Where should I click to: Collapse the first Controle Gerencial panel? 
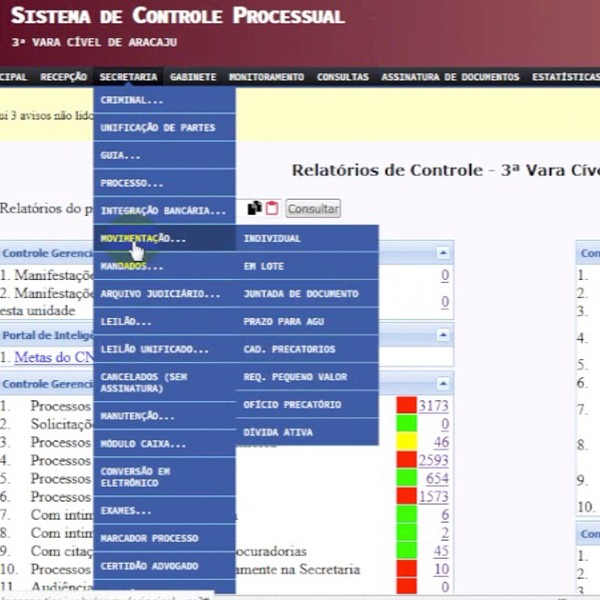[x=443, y=254]
